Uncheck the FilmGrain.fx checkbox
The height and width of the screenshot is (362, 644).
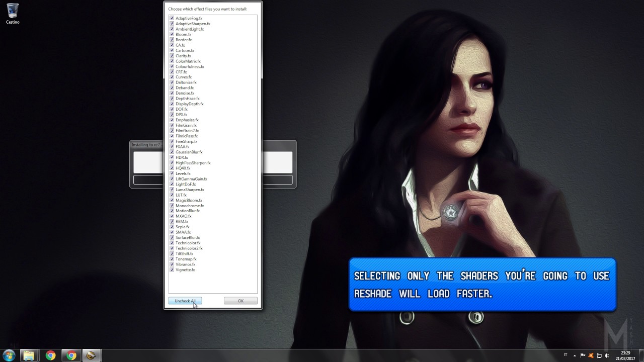pos(172,125)
